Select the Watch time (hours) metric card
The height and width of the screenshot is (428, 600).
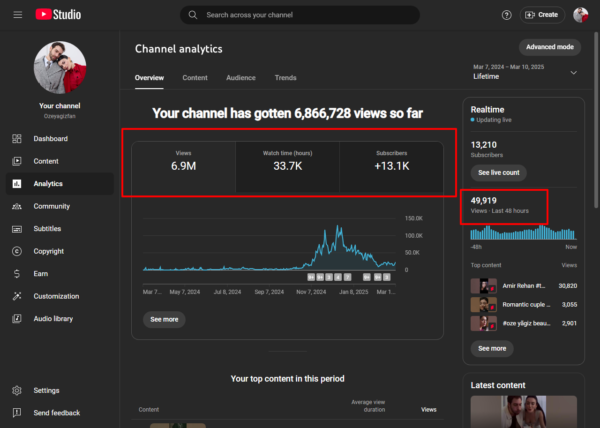288,167
